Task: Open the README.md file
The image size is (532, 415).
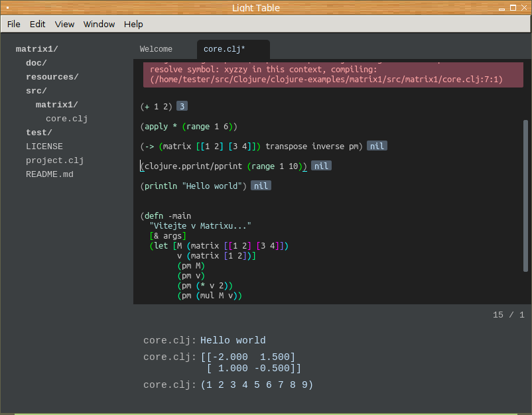Action: pos(50,174)
